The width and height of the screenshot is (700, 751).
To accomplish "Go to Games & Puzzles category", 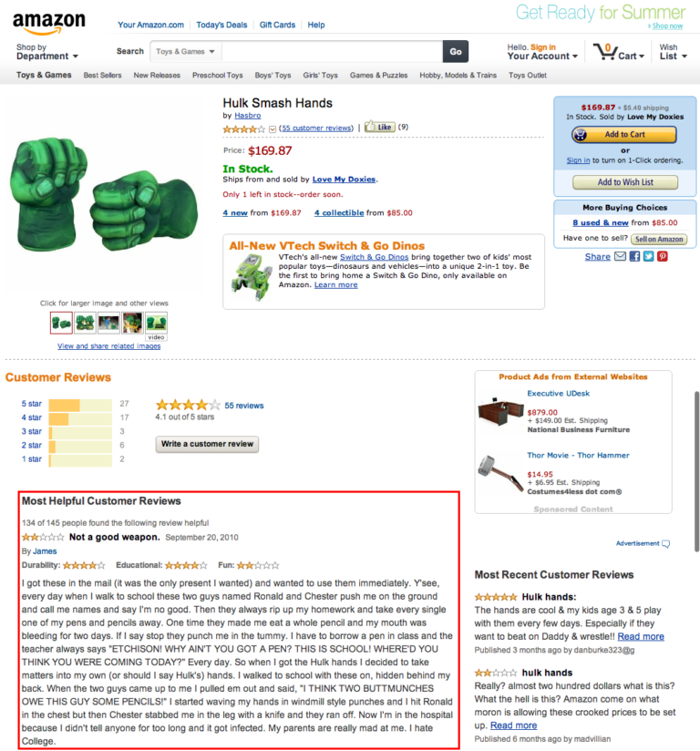I will [378, 76].
